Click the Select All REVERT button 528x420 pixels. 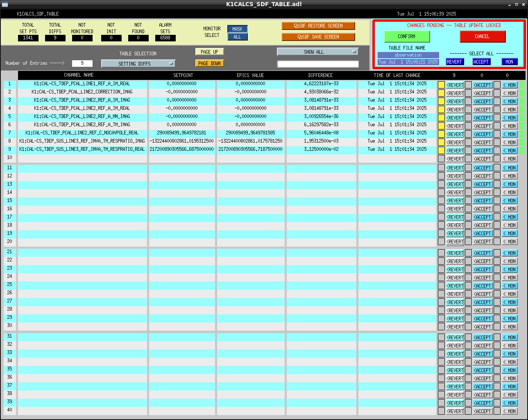454,62
